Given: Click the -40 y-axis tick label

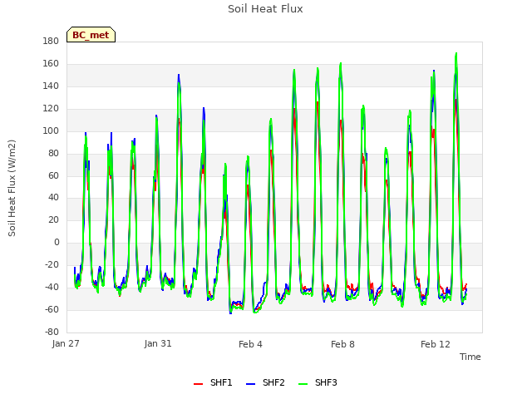Looking at the screenshot, I should (52, 287).
